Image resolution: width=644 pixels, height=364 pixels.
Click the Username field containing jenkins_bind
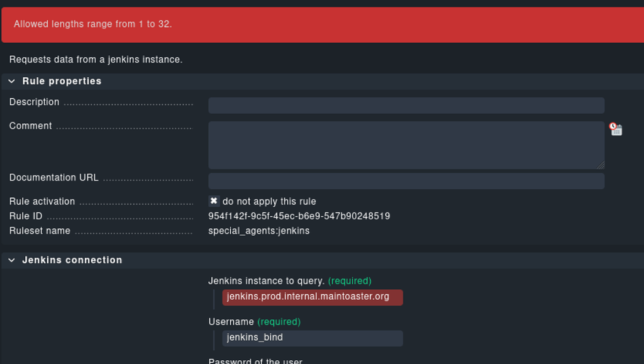(x=312, y=338)
